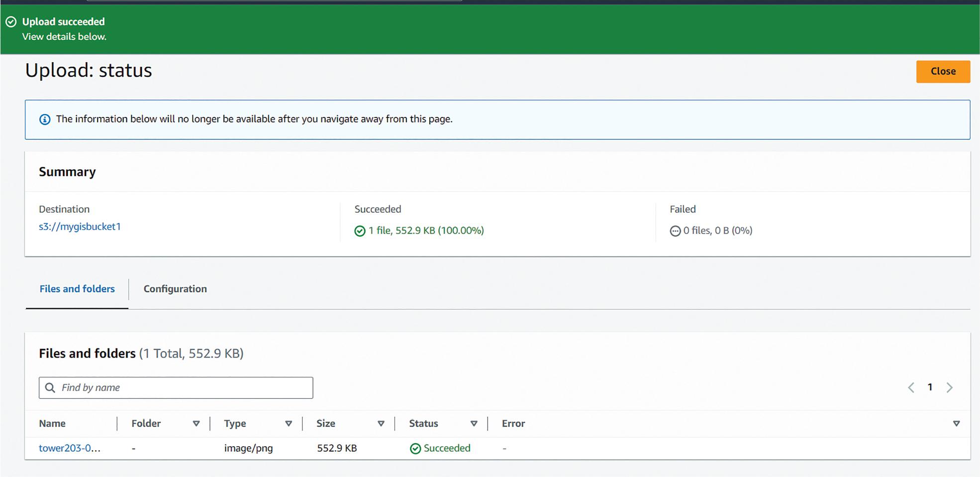Open the s3://mygisbucket1 destination link
Image resolution: width=980 pixels, height=477 pixels.
[x=80, y=227]
